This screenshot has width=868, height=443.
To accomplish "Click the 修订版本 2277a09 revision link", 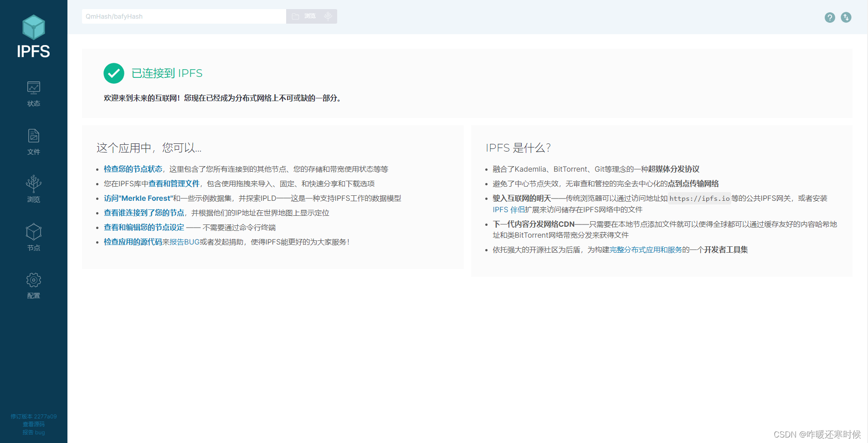I will (x=34, y=416).
